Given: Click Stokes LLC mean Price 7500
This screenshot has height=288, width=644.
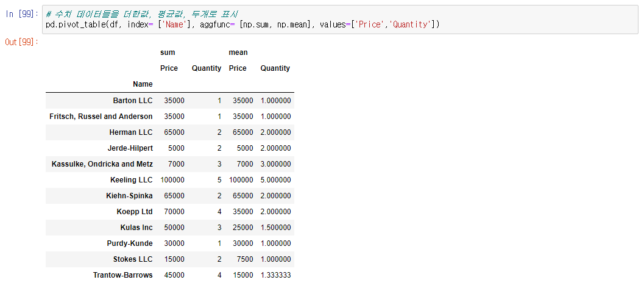Looking at the screenshot, I should pyautogui.click(x=245, y=259).
